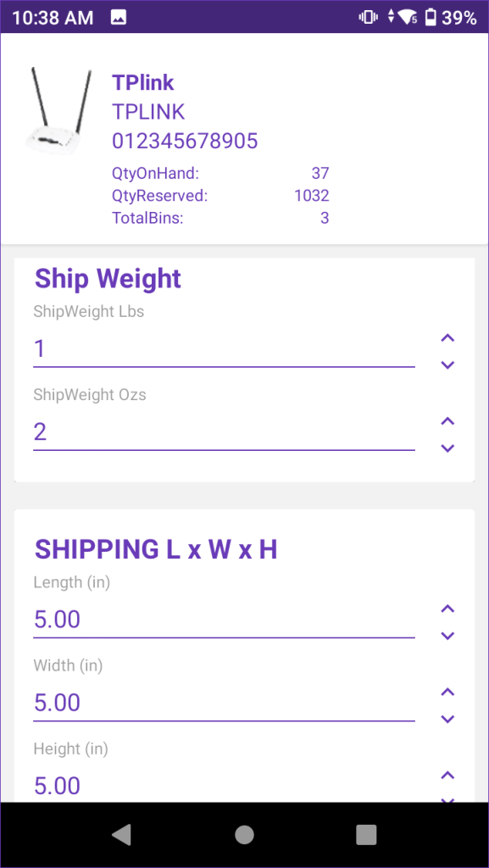Open the TPlink router product image

click(59, 112)
